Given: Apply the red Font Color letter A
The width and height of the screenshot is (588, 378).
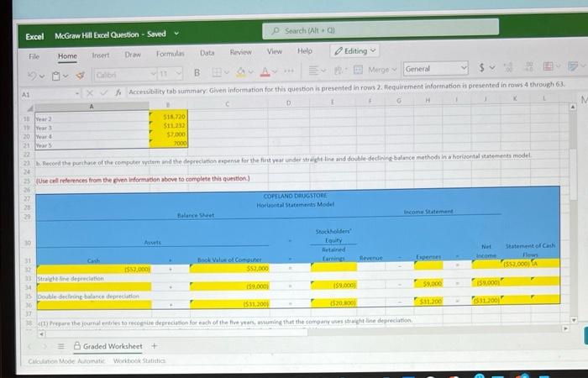Looking at the screenshot, I should 265,71.
